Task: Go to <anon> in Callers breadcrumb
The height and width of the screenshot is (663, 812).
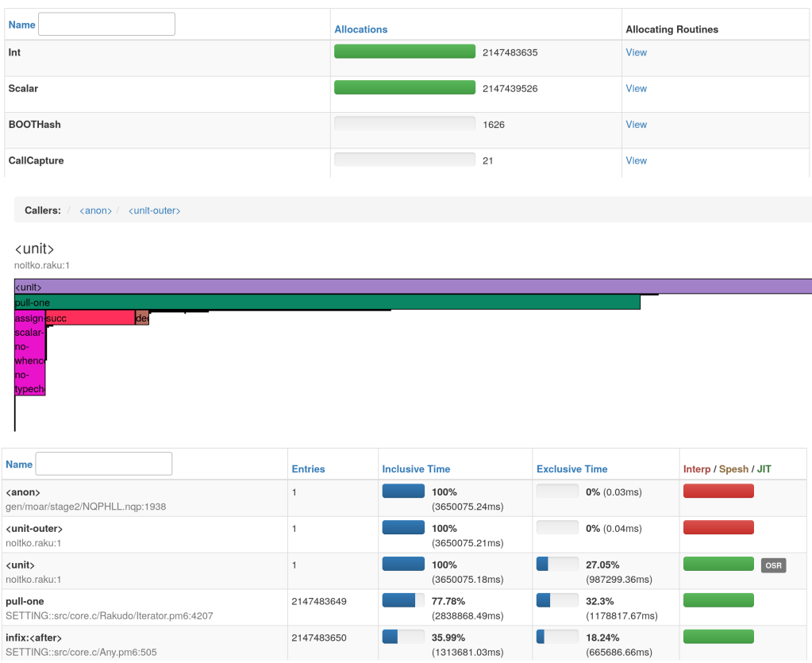Action: (95, 210)
